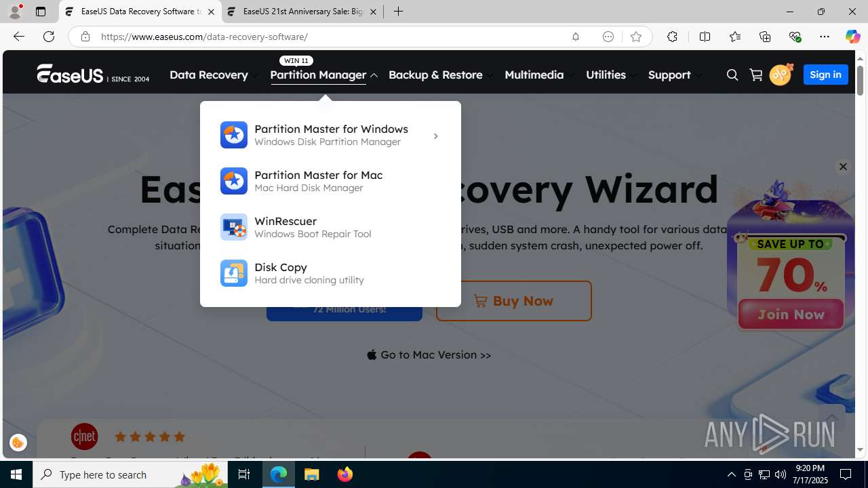The width and height of the screenshot is (868, 488).
Task: Open the volume control in system tray
Action: (x=781, y=474)
